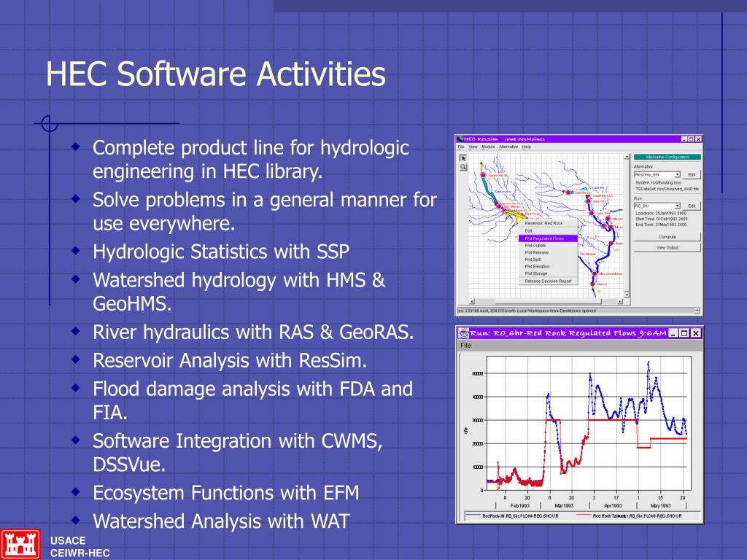
Task: Click 'Lookback: 25Jan1993 2400' text
Action: (x=661, y=214)
